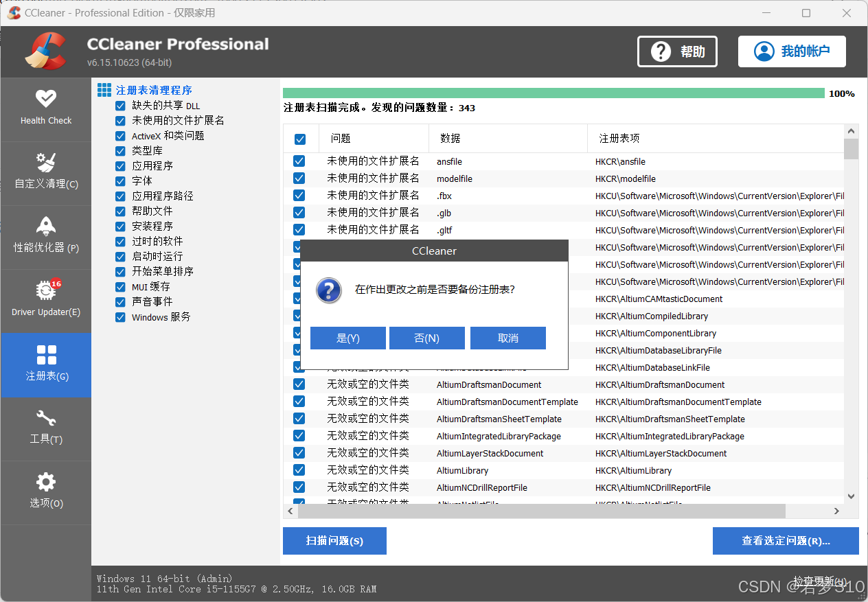Toggle ActiveX 和类问题 checkbox
The width and height of the screenshot is (868, 602).
(120, 136)
